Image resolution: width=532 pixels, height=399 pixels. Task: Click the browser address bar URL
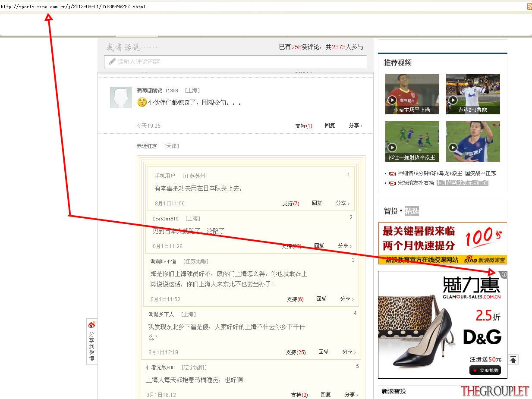click(x=73, y=6)
